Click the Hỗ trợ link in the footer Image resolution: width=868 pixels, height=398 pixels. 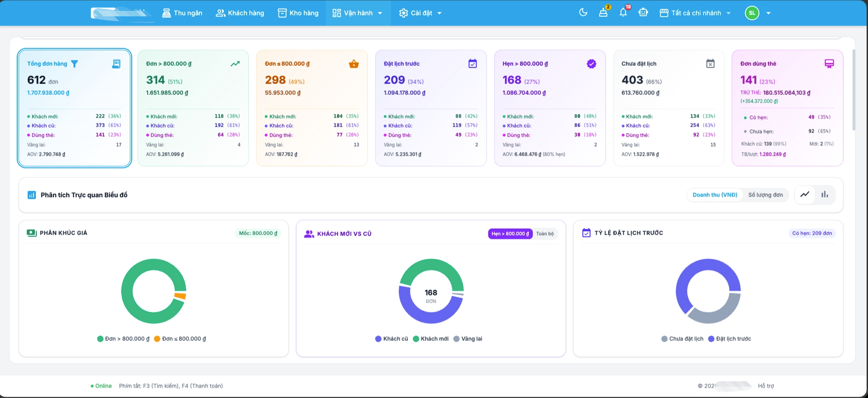(x=766, y=386)
